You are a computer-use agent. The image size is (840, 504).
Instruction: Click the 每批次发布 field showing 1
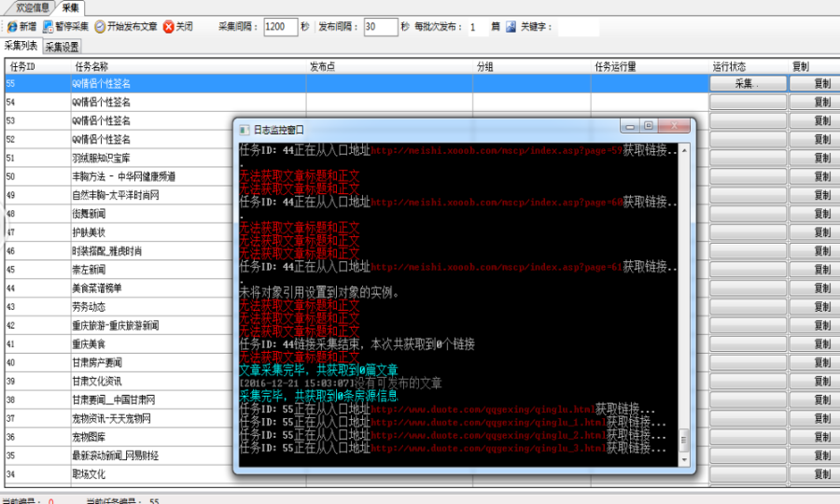coord(478,27)
